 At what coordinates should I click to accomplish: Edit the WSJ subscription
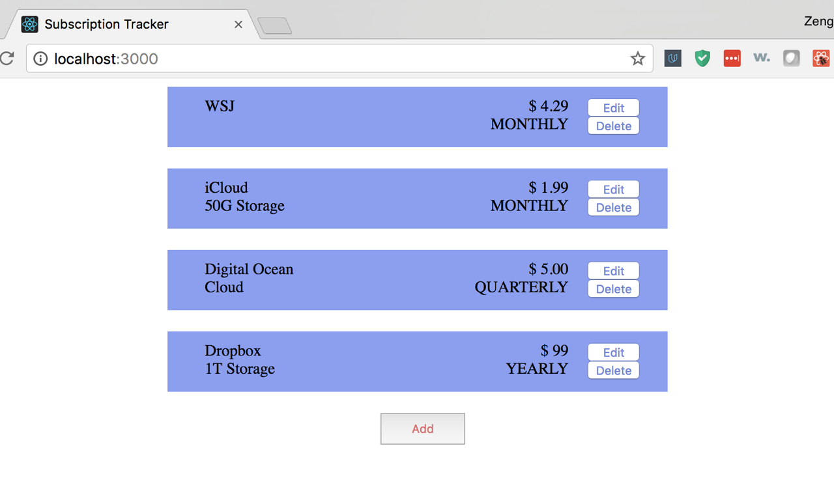click(613, 107)
